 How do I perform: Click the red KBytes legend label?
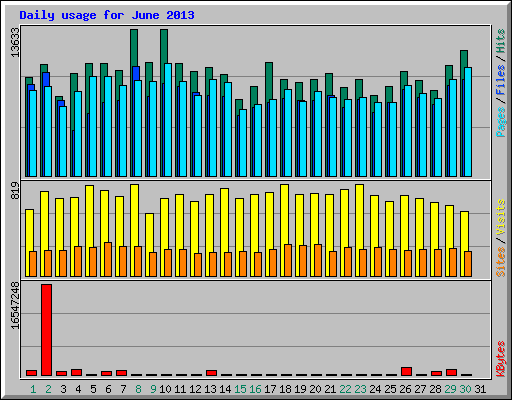click(501, 359)
